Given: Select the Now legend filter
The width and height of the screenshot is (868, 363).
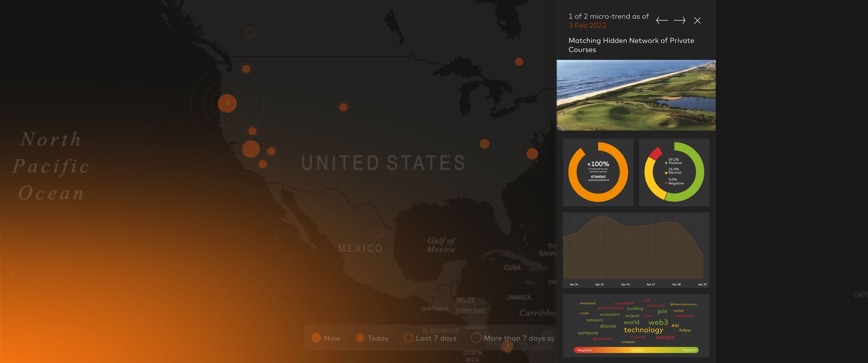Looking at the screenshot, I should tap(325, 338).
